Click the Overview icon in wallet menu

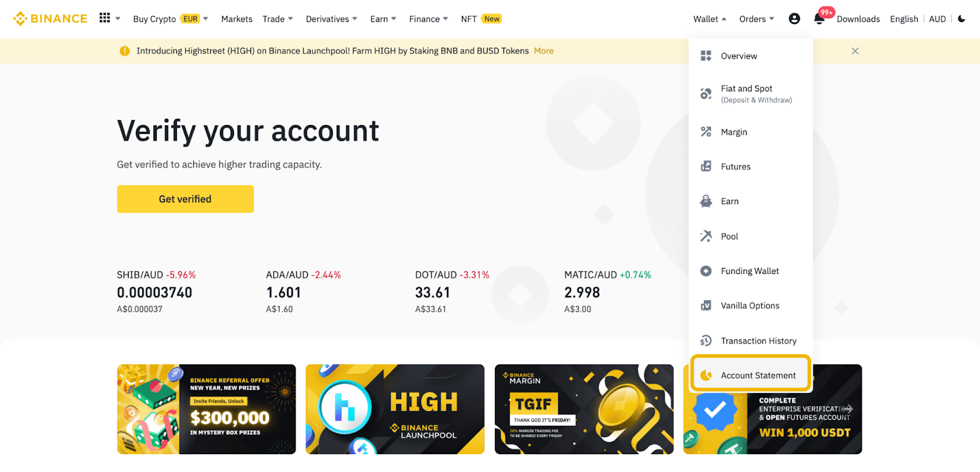(x=706, y=56)
